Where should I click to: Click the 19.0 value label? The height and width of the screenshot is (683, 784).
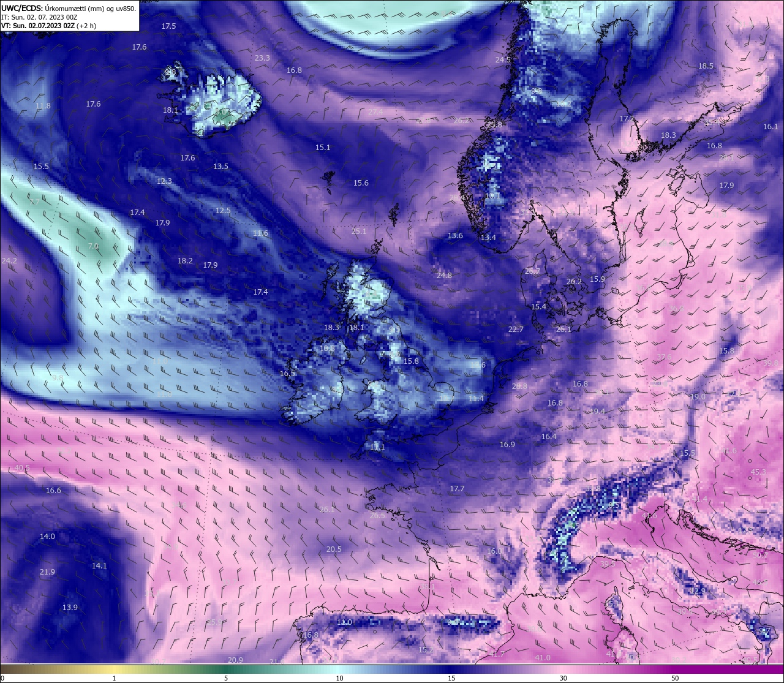pos(698,397)
